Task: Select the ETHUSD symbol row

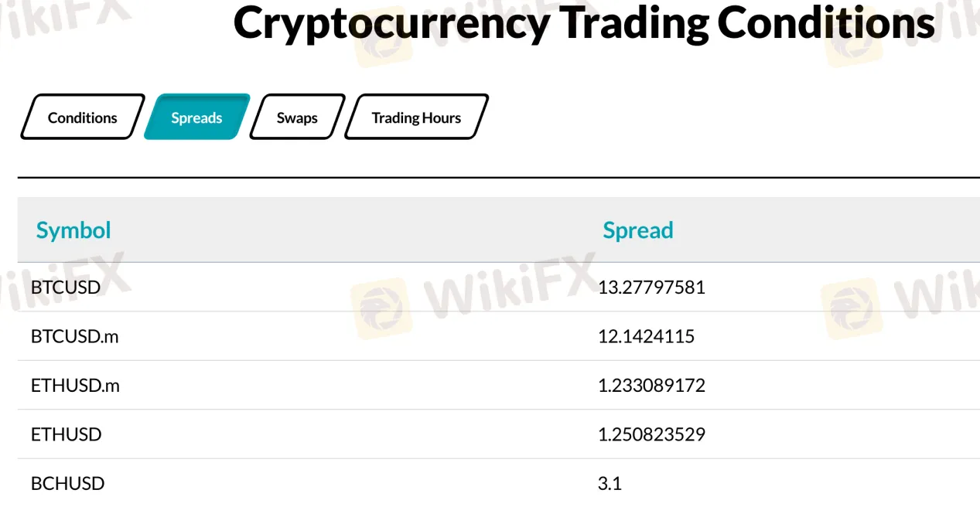Action: click(499, 434)
